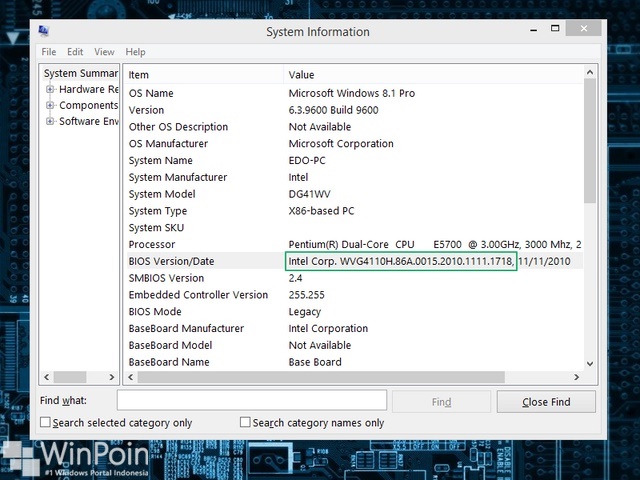
Task: Open the File menu
Action: [49, 52]
